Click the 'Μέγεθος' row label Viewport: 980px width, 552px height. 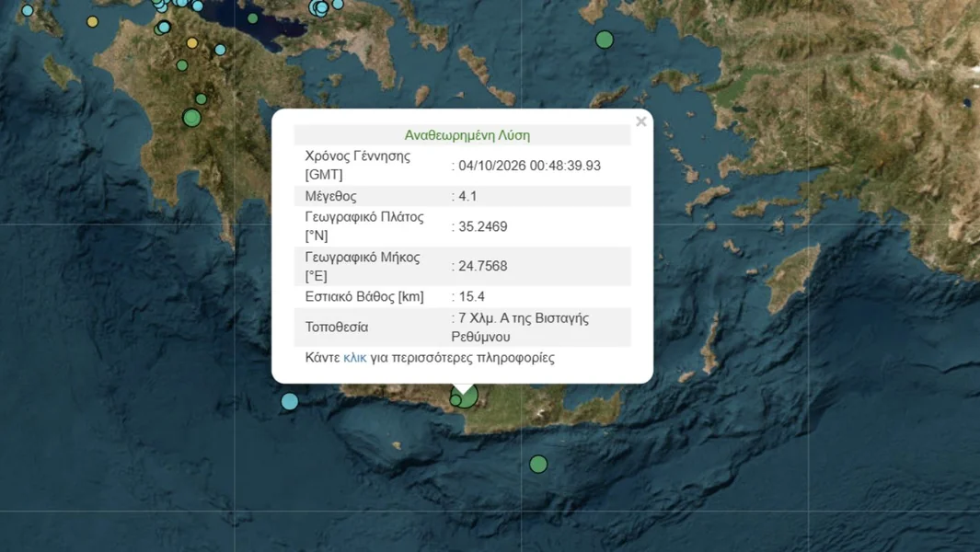330,196
